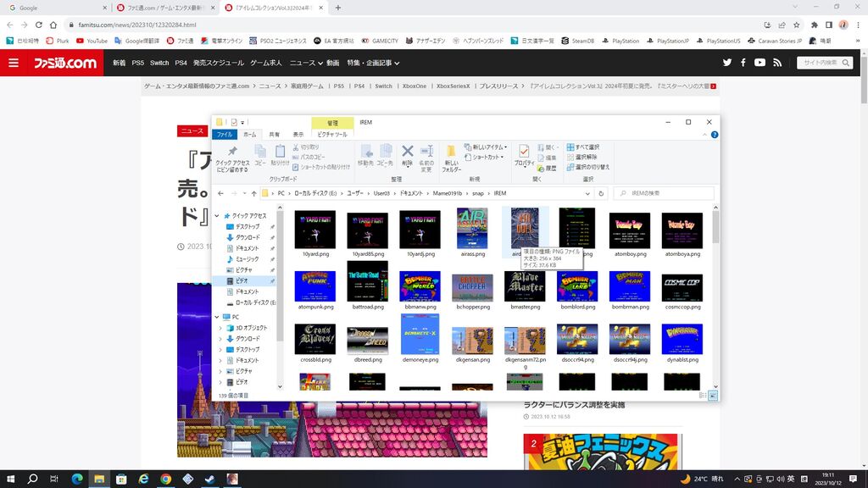
Task: Open the New Item (新しいアイテム) dropdown
Action: point(486,147)
